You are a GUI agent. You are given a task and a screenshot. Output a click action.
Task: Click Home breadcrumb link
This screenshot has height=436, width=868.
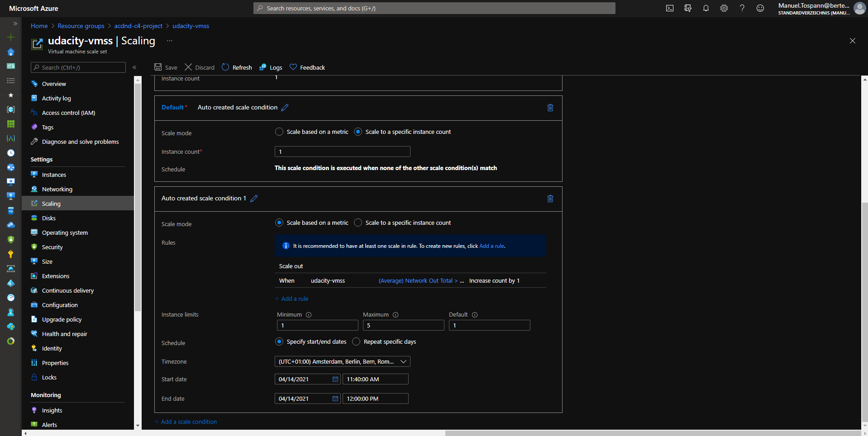[x=39, y=26]
